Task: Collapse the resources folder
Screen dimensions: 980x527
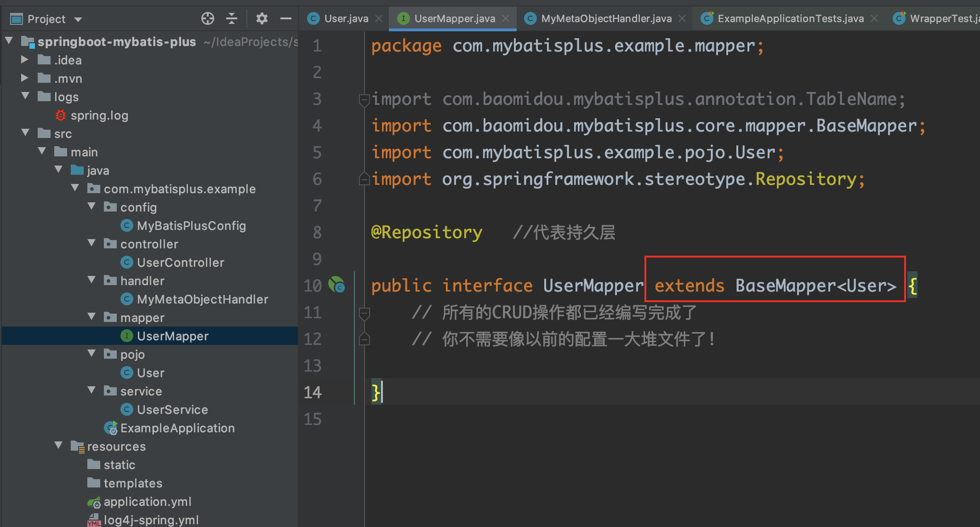Action: click(x=58, y=446)
